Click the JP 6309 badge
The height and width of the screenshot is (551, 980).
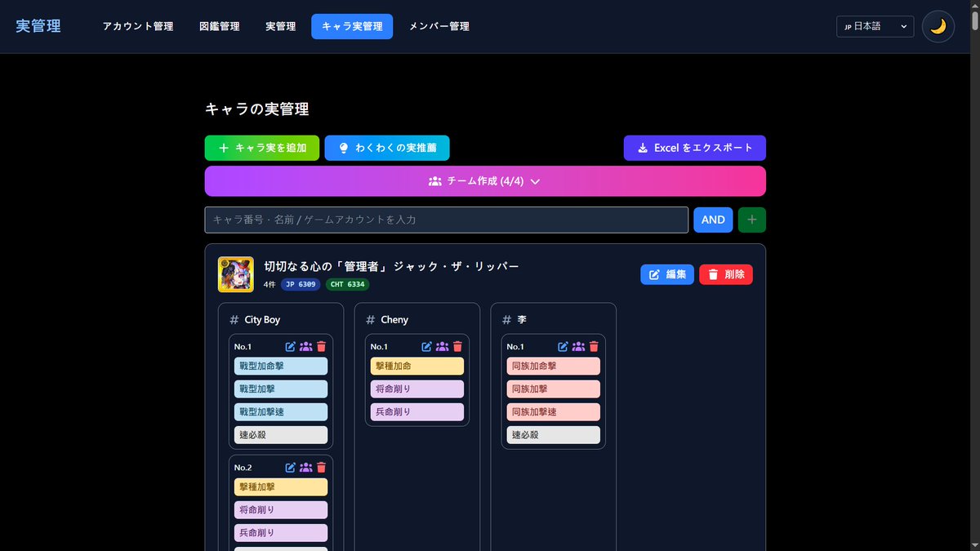300,284
